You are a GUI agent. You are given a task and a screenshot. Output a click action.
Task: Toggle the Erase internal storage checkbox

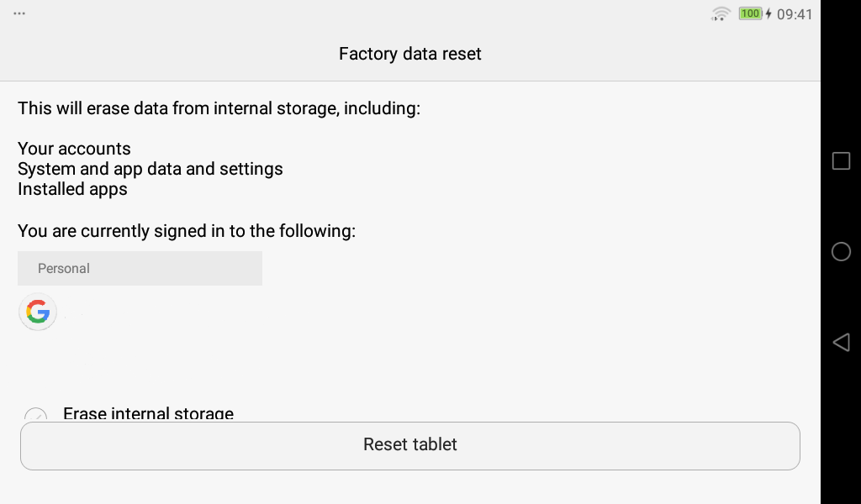click(x=35, y=416)
